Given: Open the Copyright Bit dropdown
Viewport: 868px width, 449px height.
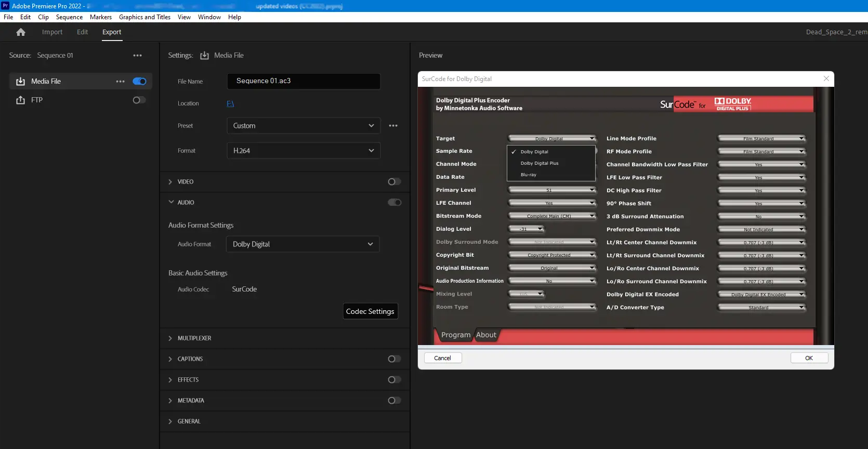Looking at the screenshot, I should 552,255.
